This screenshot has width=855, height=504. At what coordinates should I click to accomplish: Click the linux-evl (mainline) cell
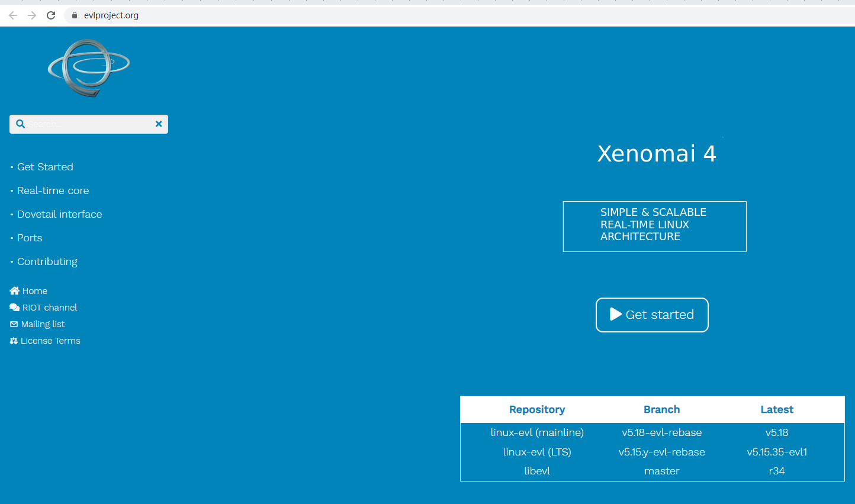(x=537, y=432)
